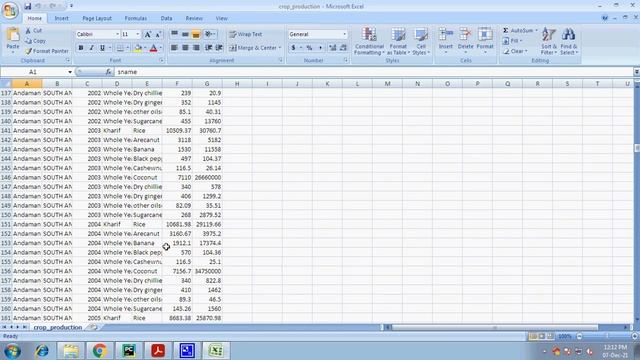
Task: Switch to the Insert tab
Action: click(x=62, y=18)
